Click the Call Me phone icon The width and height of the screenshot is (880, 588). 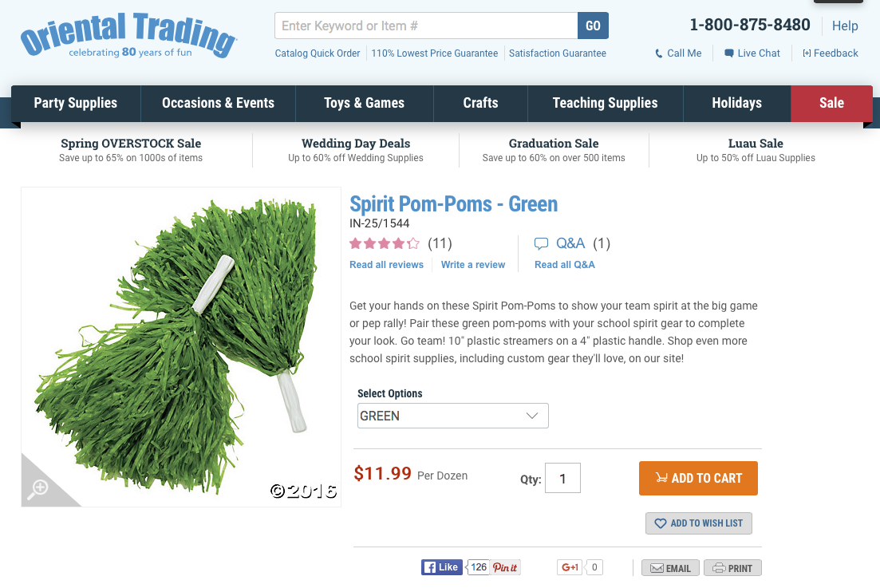659,53
